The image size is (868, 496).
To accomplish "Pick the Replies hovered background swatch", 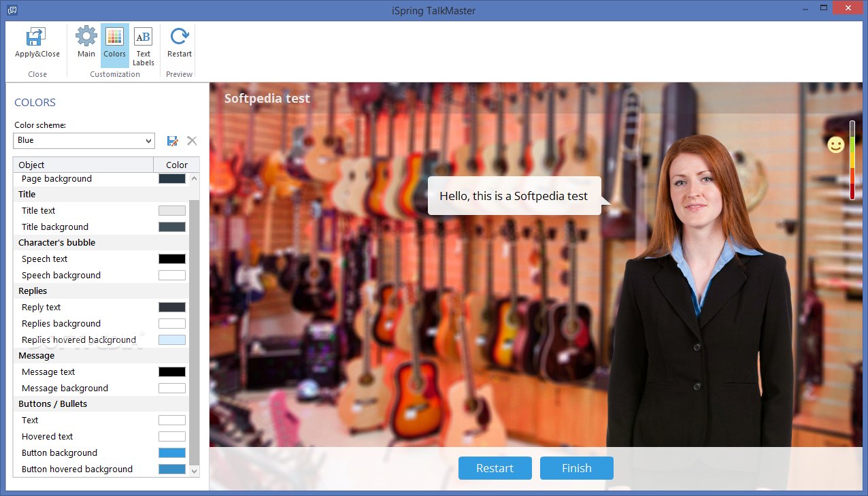I will pyautogui.click(x=172, y=340).
